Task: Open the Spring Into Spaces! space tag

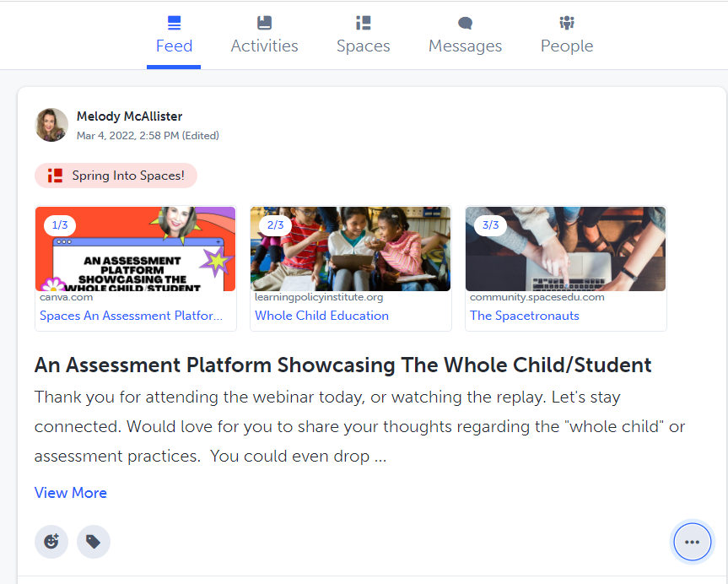Action: coord(116,176)
